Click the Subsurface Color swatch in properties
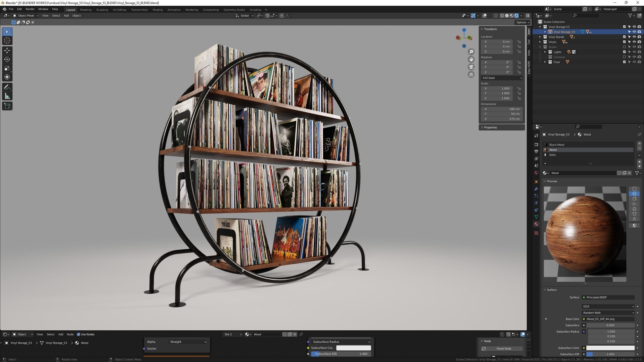Screen dimensions: 644x362 [610, 348]
